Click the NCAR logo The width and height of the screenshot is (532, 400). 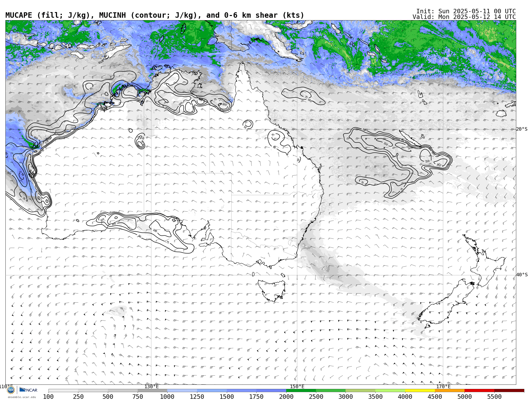click(28, 390)
